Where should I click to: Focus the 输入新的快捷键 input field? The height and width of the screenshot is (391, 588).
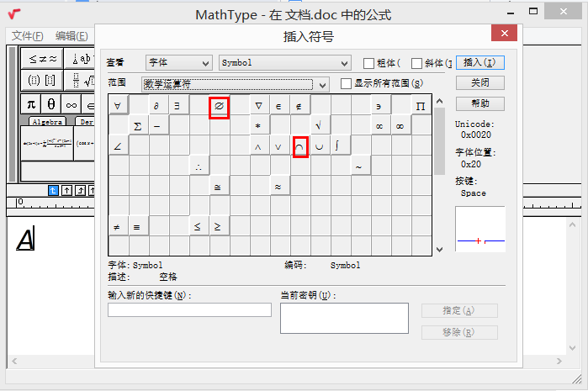click(x=189, y=310)
